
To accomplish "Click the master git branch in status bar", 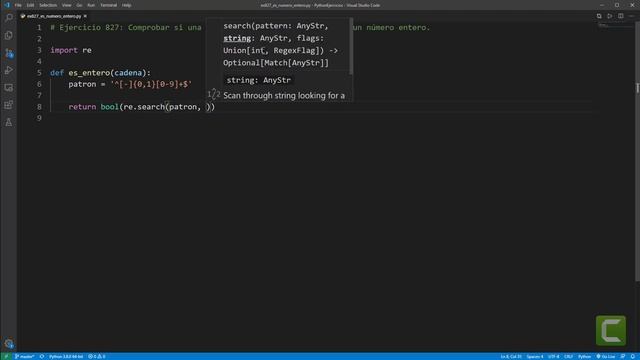I will tap(24, 356).
